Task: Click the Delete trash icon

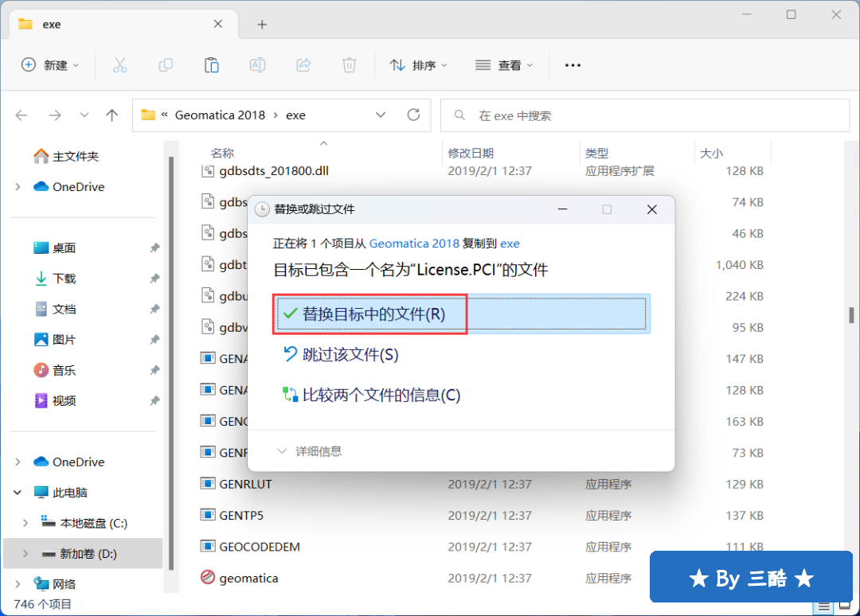Action: click(x=349, y=65)
